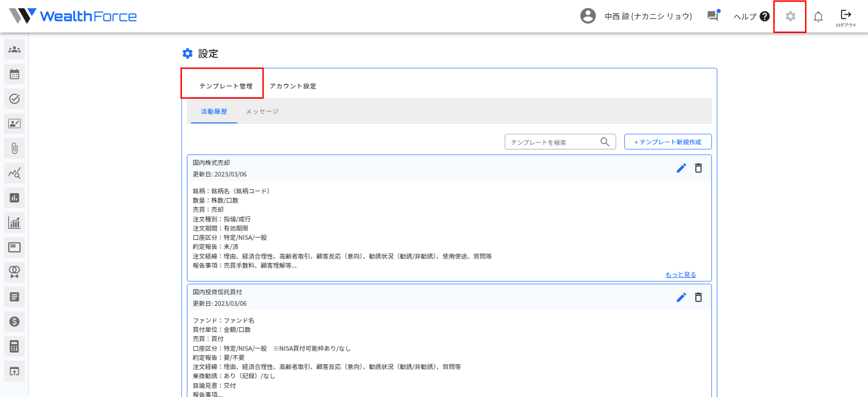868x397 pixels.
Task: Delete the 国内投資信託買付 template via trash icon
Action: (x=698, y=298)
